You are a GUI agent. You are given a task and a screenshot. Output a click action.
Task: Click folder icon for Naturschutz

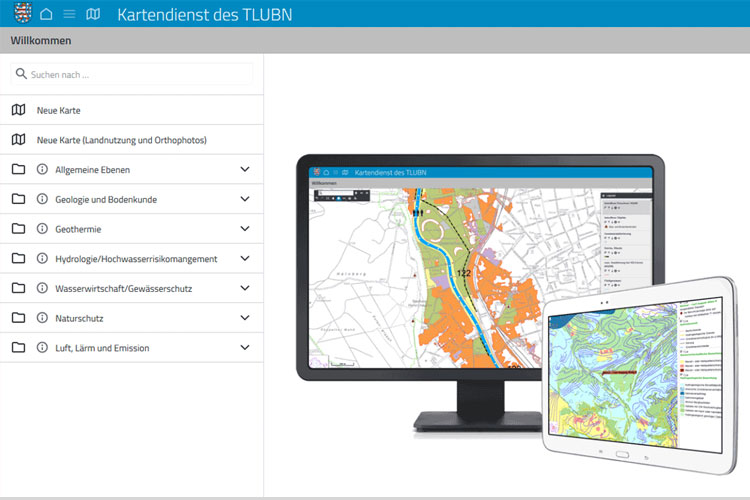(19, 317)
